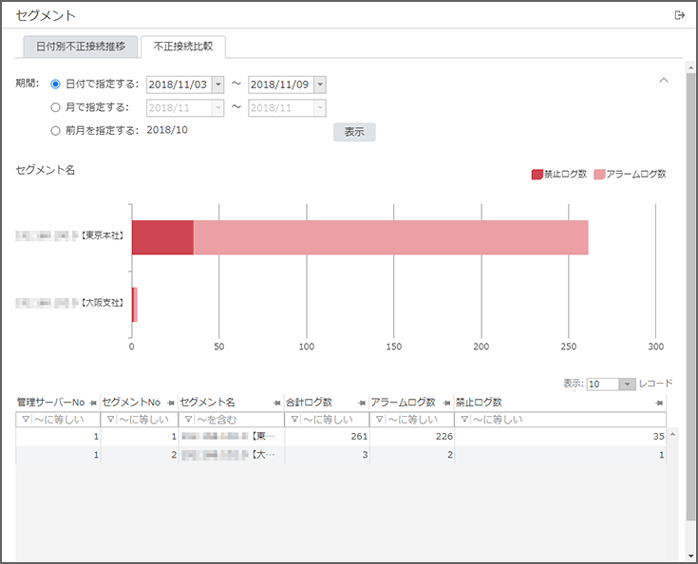The height and width of the screenshot is (564, 698).
Task: Open filter icon for セグメント名 column
Action: [x=189, y=419]
